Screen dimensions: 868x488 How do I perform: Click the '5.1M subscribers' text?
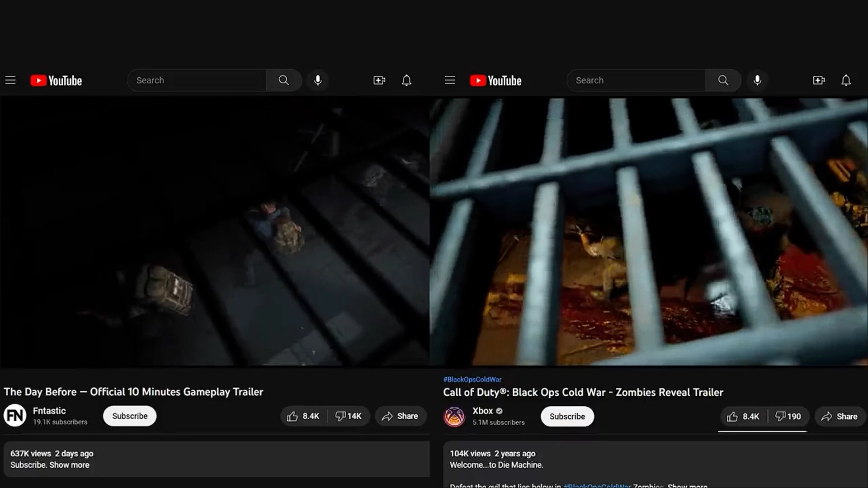499,422
